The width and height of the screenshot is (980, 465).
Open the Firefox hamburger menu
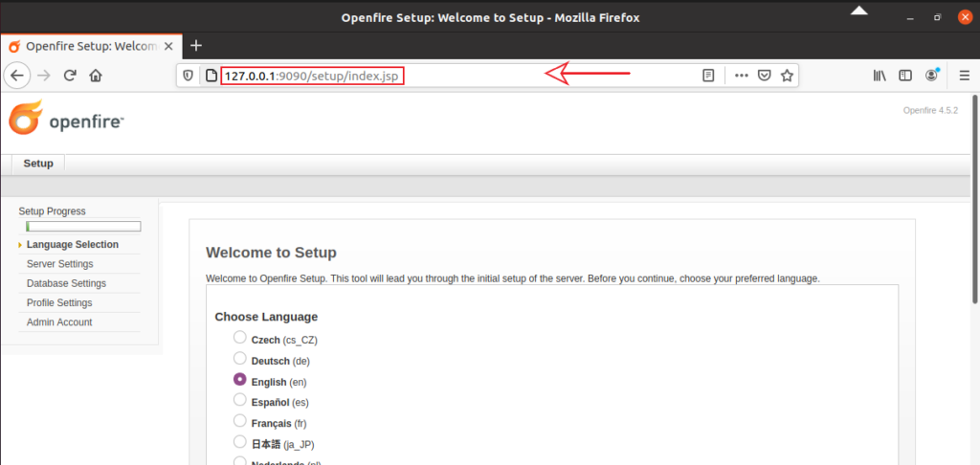click(965, 76)
